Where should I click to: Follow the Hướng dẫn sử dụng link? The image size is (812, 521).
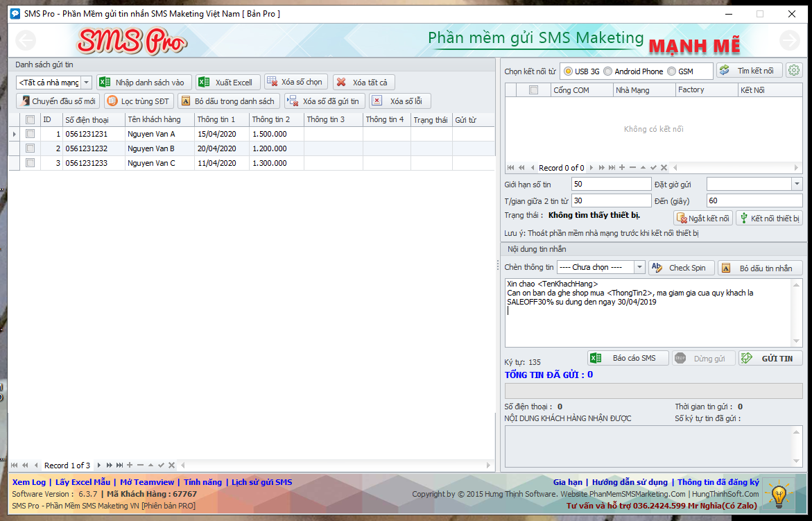630,482
